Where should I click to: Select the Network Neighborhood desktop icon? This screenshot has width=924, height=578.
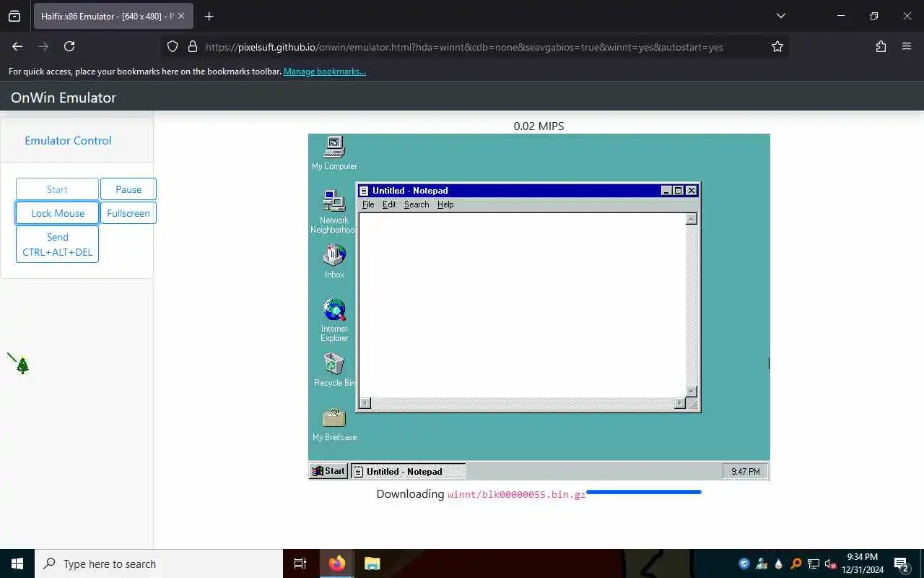coord(334,212)
